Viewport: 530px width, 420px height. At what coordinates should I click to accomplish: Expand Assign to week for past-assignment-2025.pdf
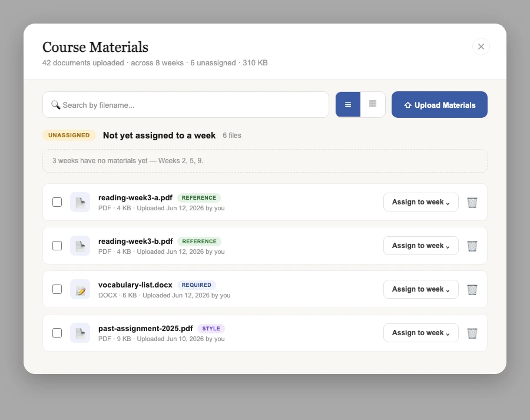[x=421, y=333]
